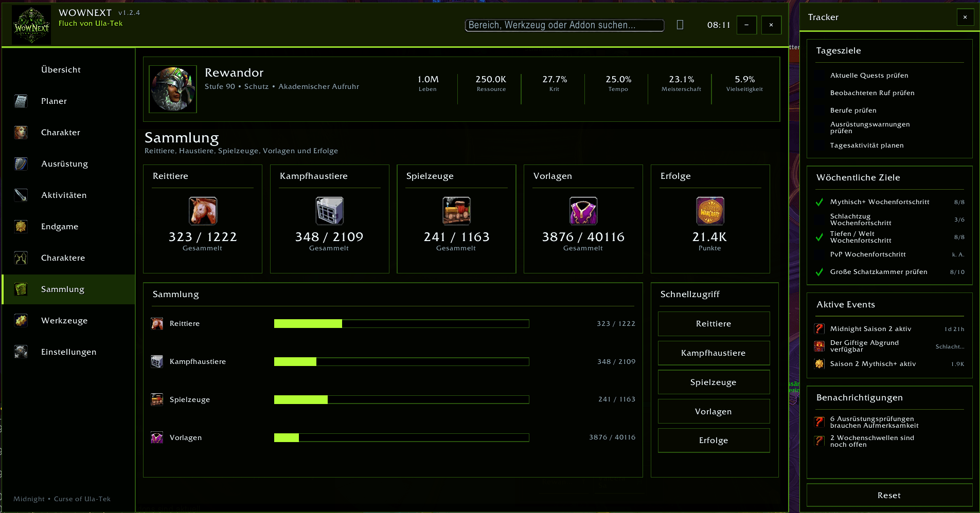Toggle the Große Schatzkammer prüfen checkmark

click(819, 272)
